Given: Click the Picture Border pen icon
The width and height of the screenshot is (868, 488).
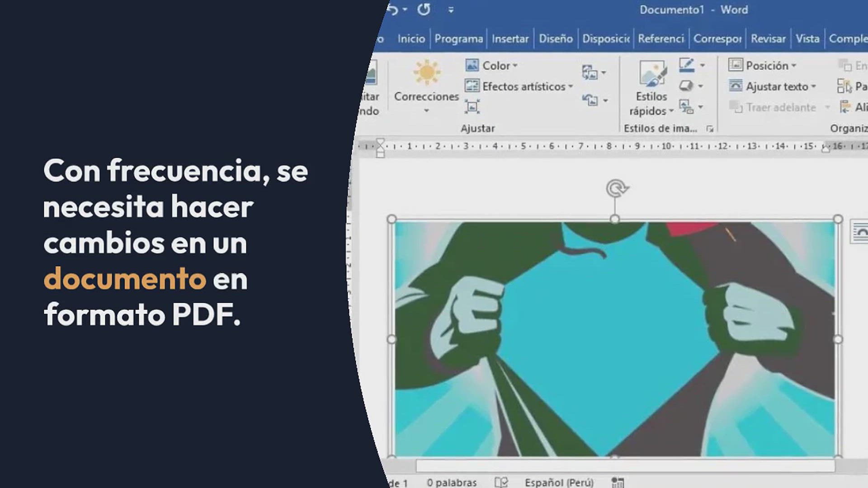Looking at the screenshot, I should [687, 66].
